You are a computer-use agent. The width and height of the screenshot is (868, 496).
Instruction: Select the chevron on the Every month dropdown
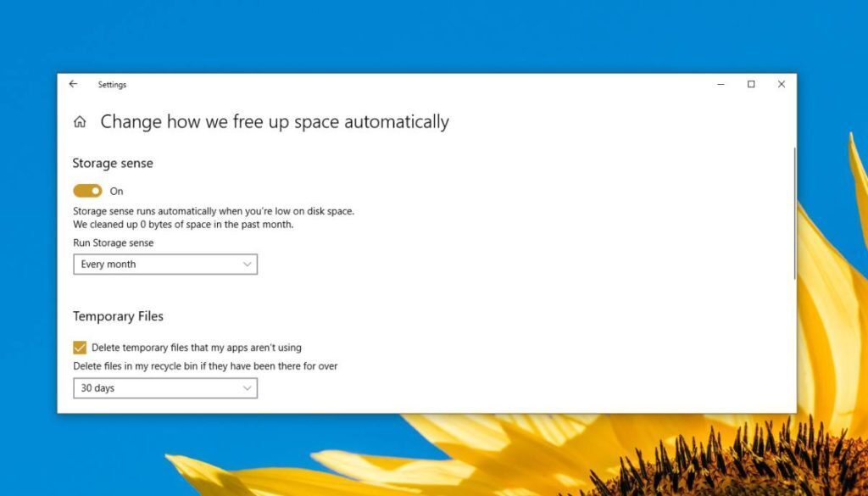tap(247, 264)
